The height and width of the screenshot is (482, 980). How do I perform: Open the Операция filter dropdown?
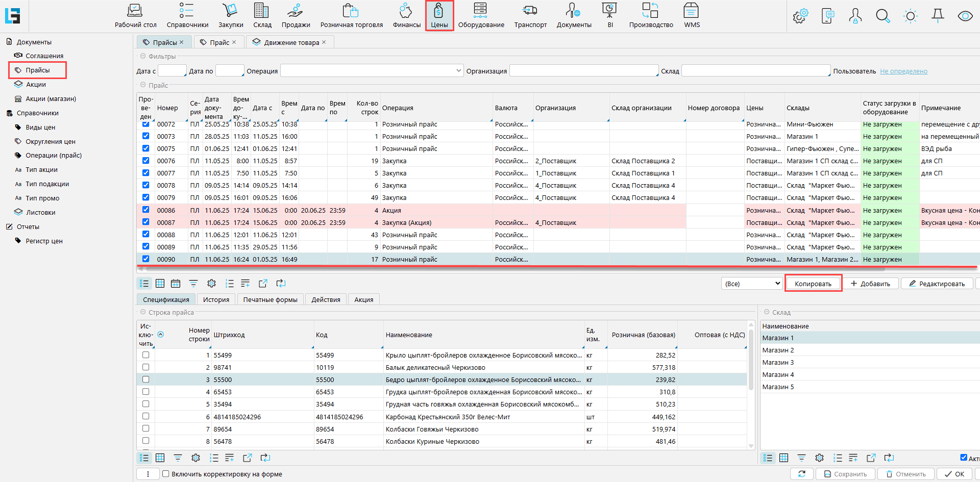(x=458, y=71)
